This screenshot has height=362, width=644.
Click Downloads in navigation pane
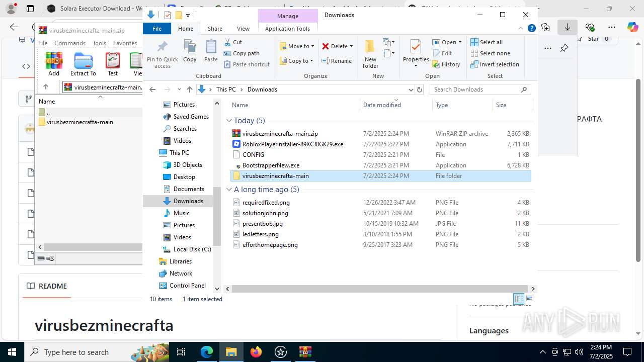click(x=188, y=201)
